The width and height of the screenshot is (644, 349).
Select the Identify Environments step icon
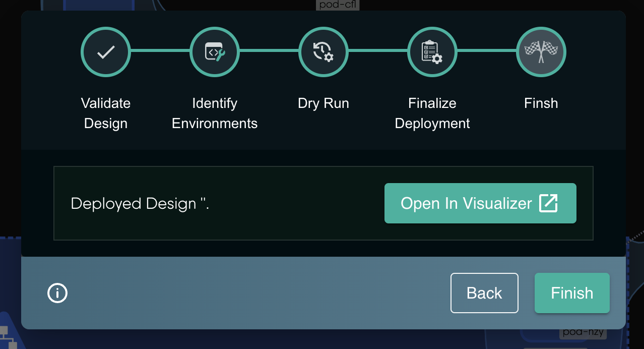215,51
